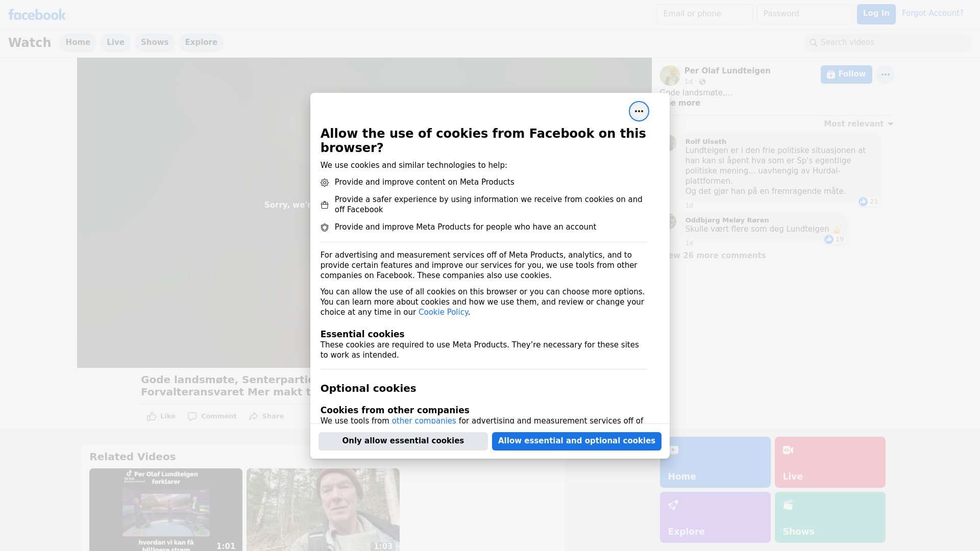The height and width of the screenshot is (551, 980).
Task: Click Per Olaf Lundteigen's avatar
Action: (670, 76)
